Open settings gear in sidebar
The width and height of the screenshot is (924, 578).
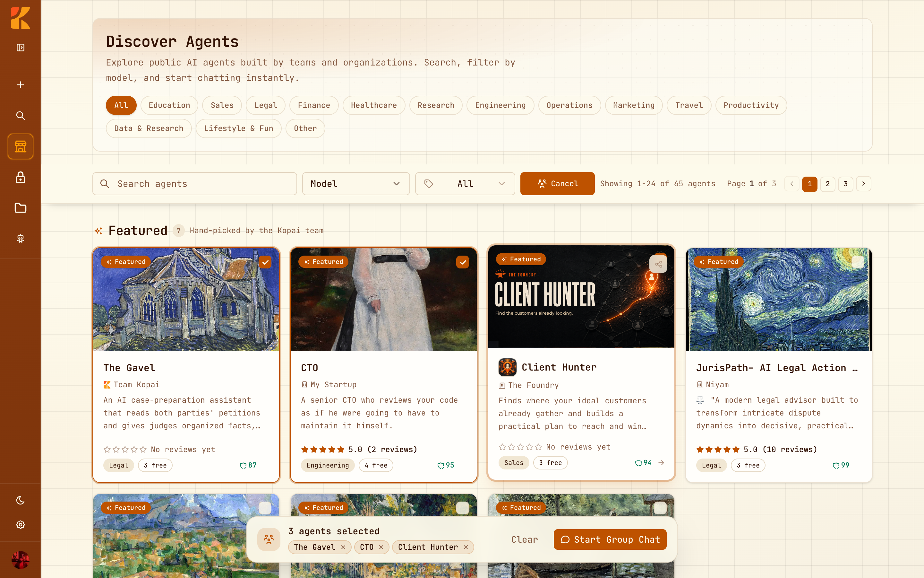[20, 524]
